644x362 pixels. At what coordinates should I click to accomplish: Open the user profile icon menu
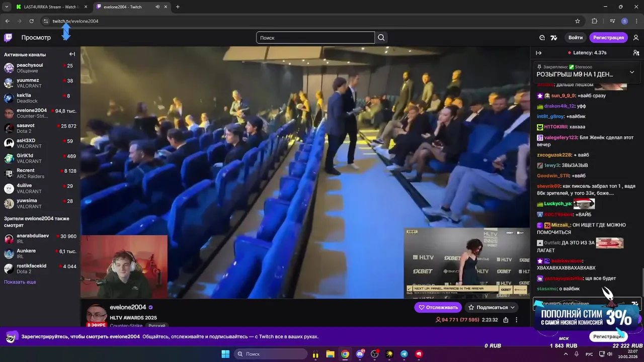coord(636,38)
